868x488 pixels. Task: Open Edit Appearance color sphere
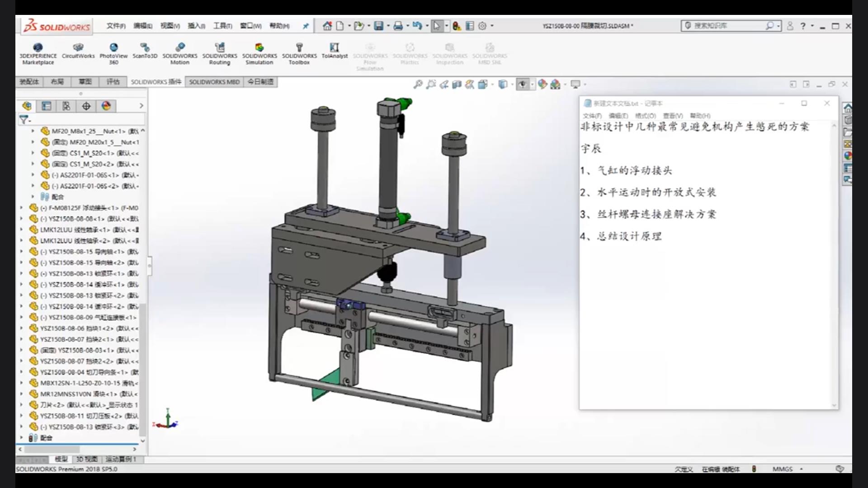click(x=542, y=84)
